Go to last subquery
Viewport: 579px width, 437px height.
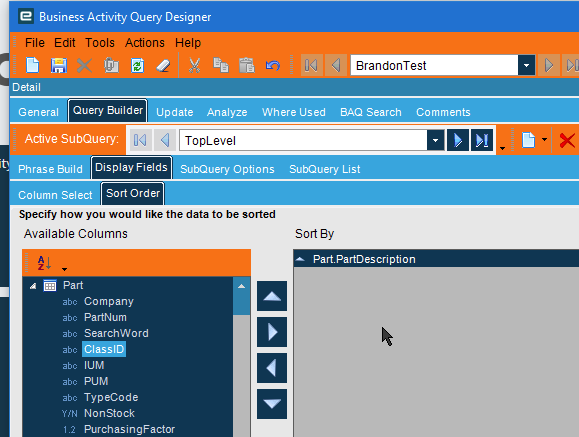pyautogui.click(x=482, y=140)
